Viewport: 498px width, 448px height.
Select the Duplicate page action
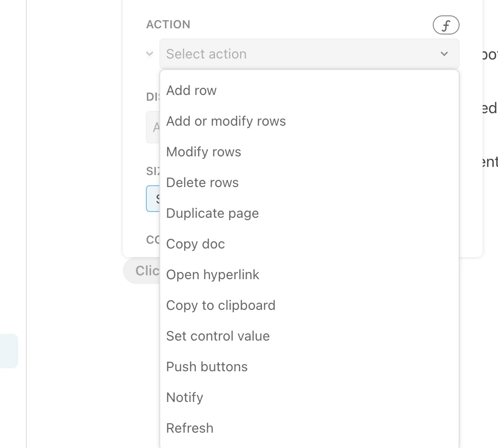pos(212,213)
